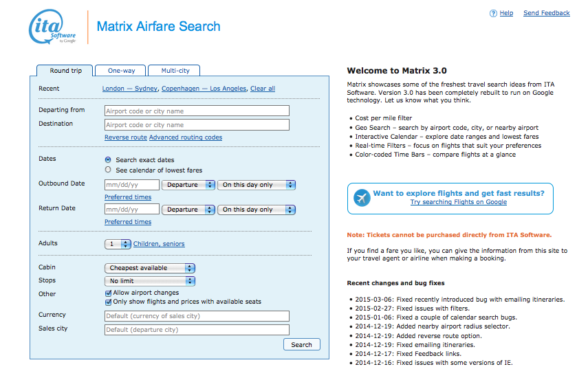Select recent search 'London — Sydney'
The image size is (588, 380).
pos(130,89)
